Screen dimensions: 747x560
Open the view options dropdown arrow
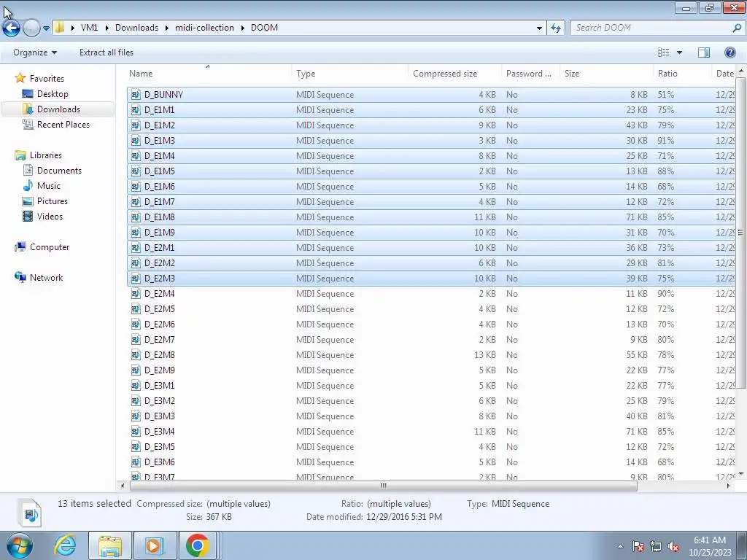coord(679,52)
